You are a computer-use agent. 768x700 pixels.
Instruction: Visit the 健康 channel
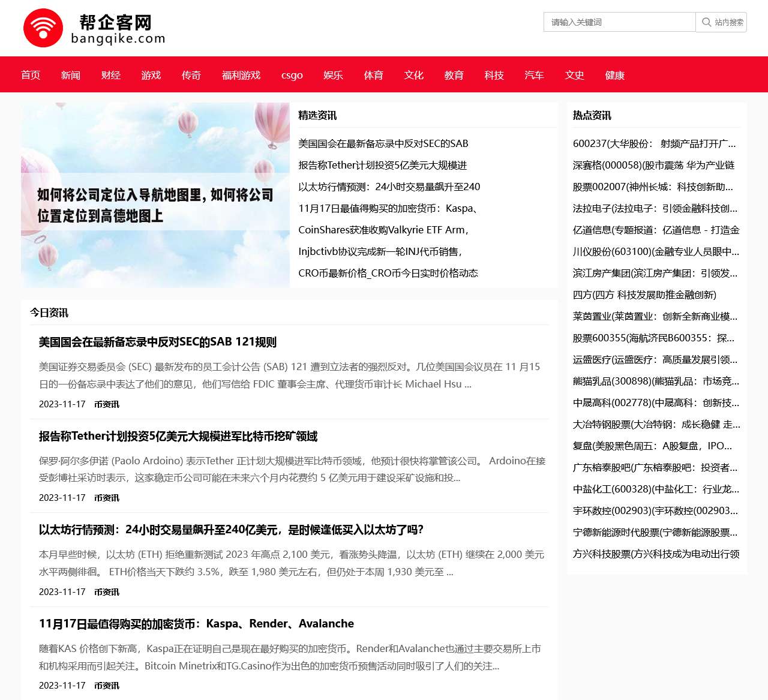pyautogui.click(x=614, y=75)
